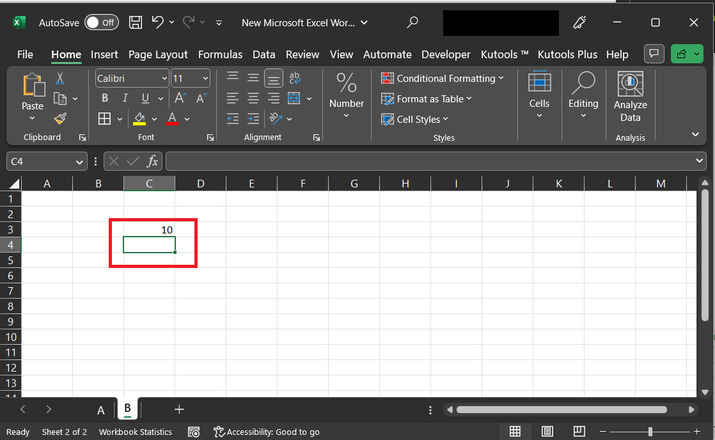The height and width of the screenshot is (440, 715).
Task: Select cell C3 containing 10
Action: click(149, 229)
